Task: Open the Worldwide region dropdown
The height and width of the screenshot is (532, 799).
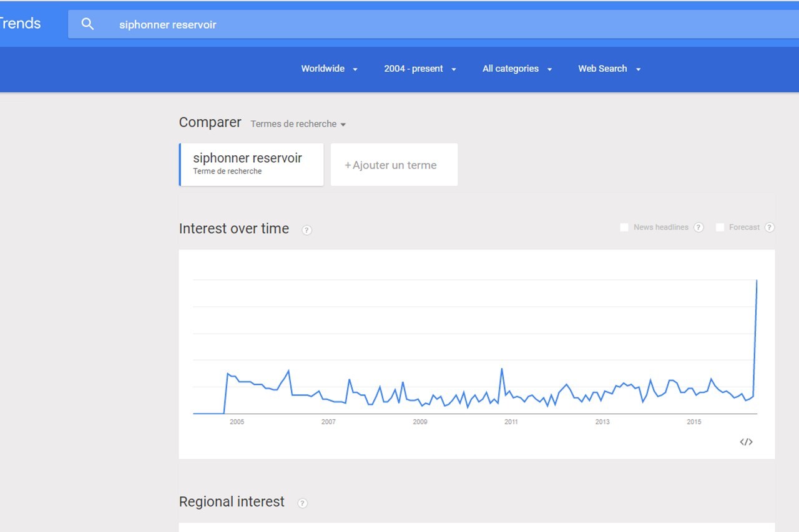Action: click(329, 69)
